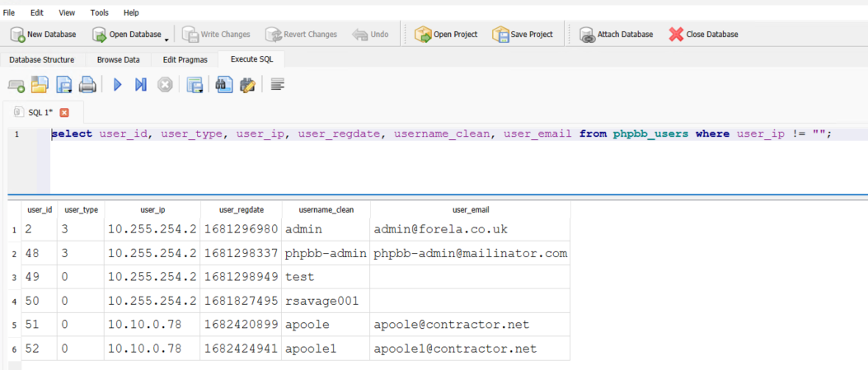
Task: Open a new SQL tab
Action: click(x=16, y=85)
